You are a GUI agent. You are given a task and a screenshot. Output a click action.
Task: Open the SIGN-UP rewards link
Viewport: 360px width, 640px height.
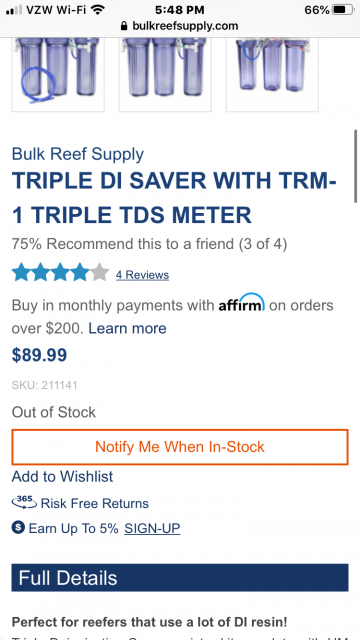152,528
